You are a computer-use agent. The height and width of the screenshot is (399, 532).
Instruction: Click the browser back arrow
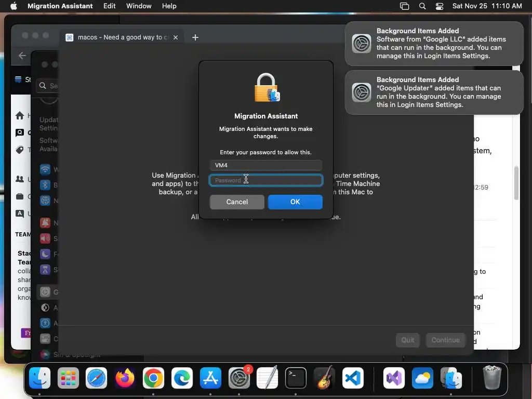click(22, 55)
